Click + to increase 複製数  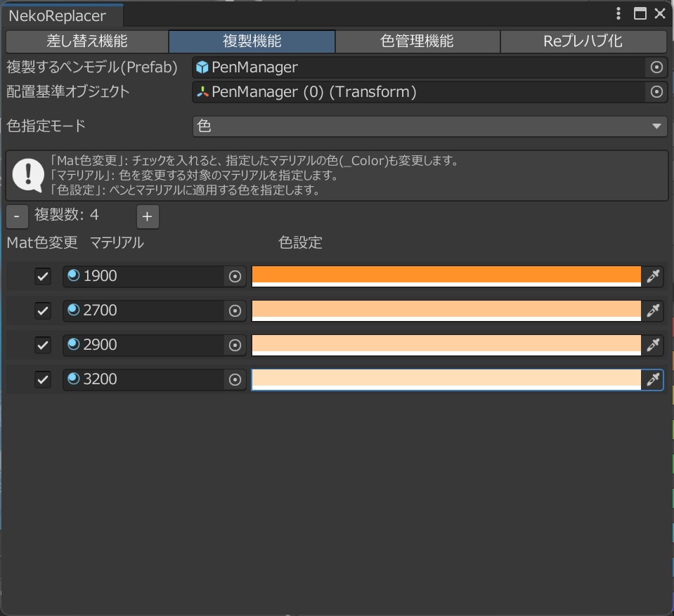[147, 217]
